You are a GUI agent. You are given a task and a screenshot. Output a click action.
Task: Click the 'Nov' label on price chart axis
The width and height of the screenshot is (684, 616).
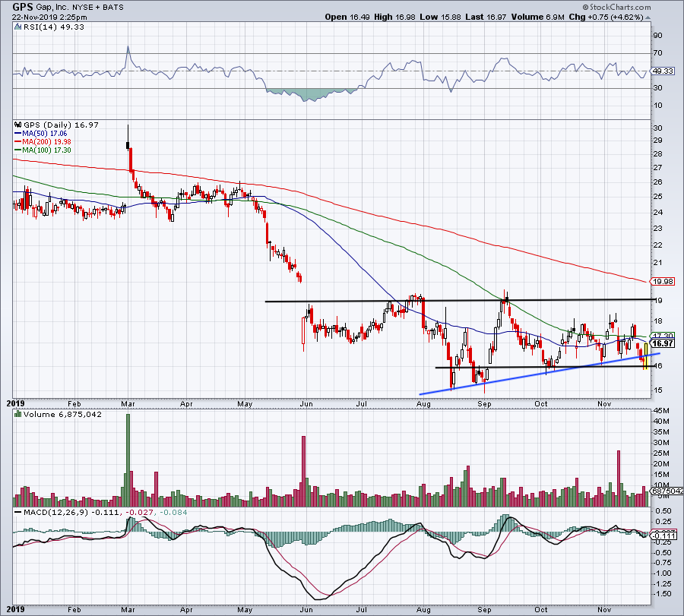click(x=604, y=404)
